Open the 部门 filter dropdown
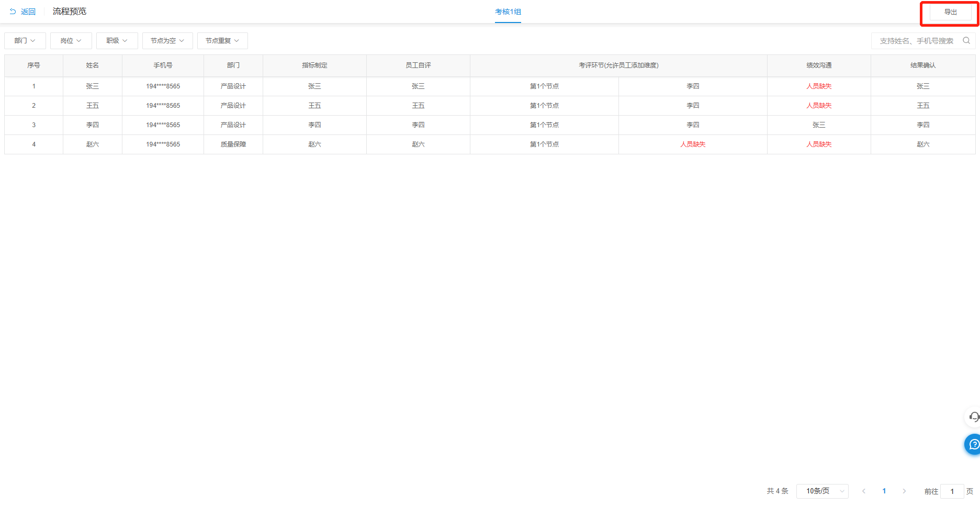Viewport: 980px width, 507px height. [x=25, y=41]
